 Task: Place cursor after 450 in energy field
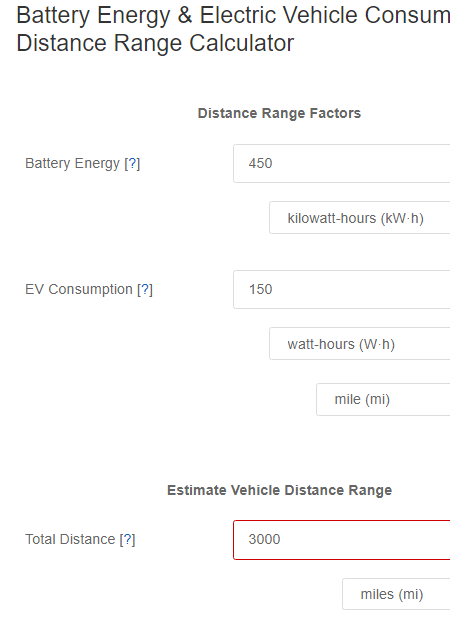tap(273, 163)
